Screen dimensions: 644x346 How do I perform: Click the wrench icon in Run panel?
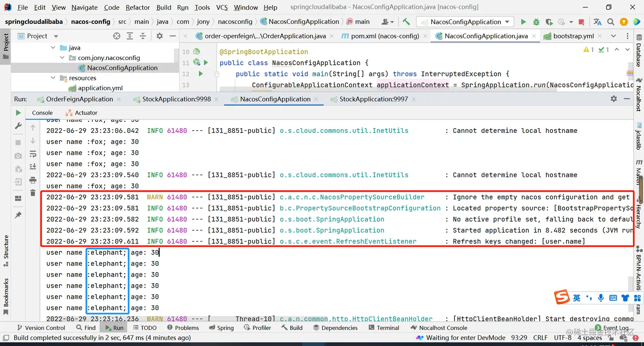coord(18,126)
